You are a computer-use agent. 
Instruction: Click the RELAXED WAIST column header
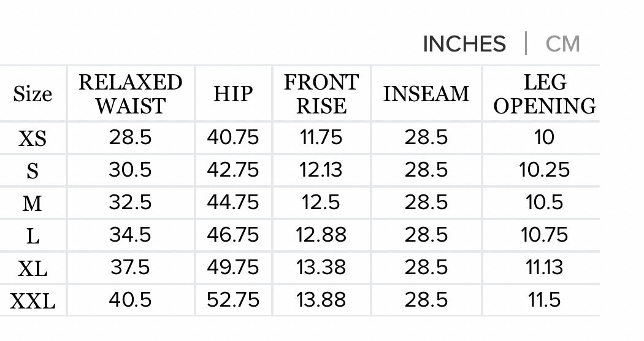131,94
